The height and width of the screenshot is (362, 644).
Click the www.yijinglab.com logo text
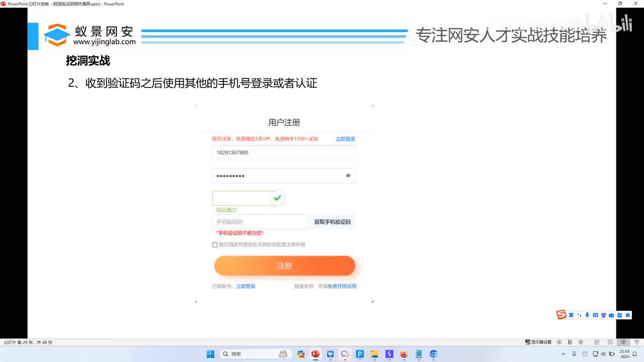[x=104, y=42]
